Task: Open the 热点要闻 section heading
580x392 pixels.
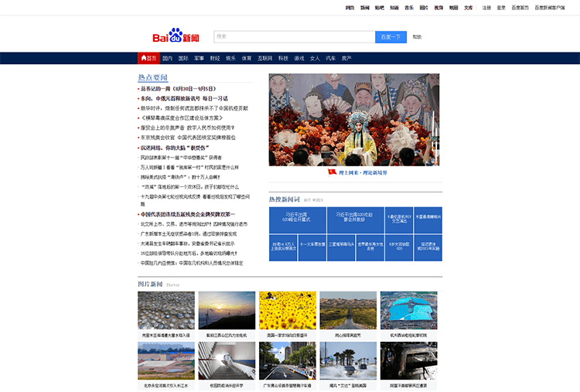Action: tap(152, 77)
